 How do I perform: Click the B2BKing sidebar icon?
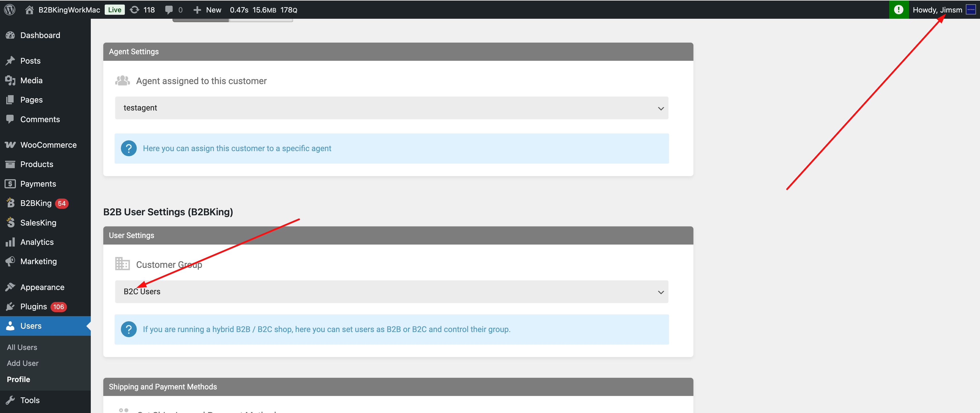(10, 203)
